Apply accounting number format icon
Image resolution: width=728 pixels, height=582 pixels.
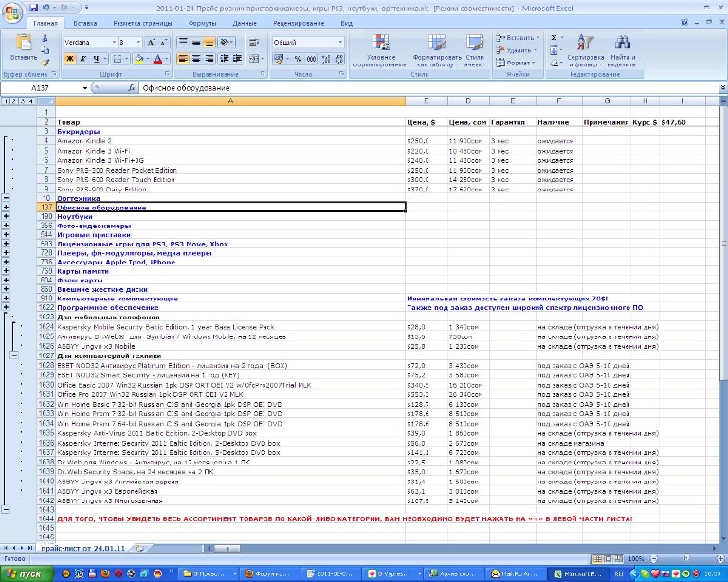tap(278, 59)
